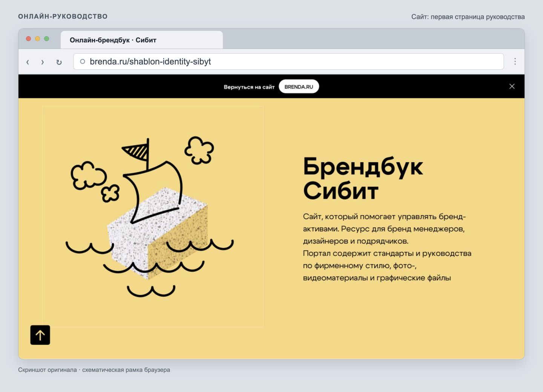This screenshot has height=392, width=543.
Task: Click the ОНЛАЙН-РУКОВОДСТВО label above browser
Action: (63, 17)
